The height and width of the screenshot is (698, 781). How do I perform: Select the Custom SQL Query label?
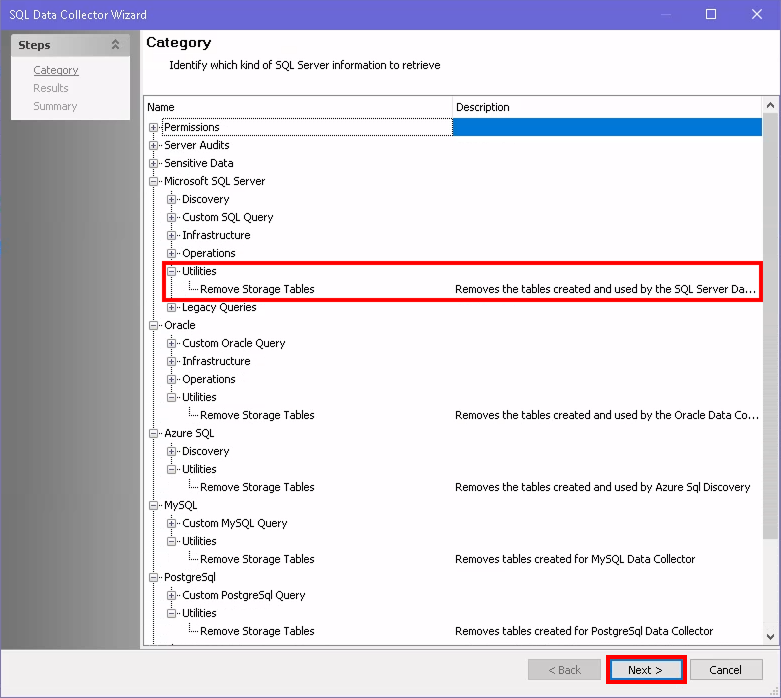(228, 217)
